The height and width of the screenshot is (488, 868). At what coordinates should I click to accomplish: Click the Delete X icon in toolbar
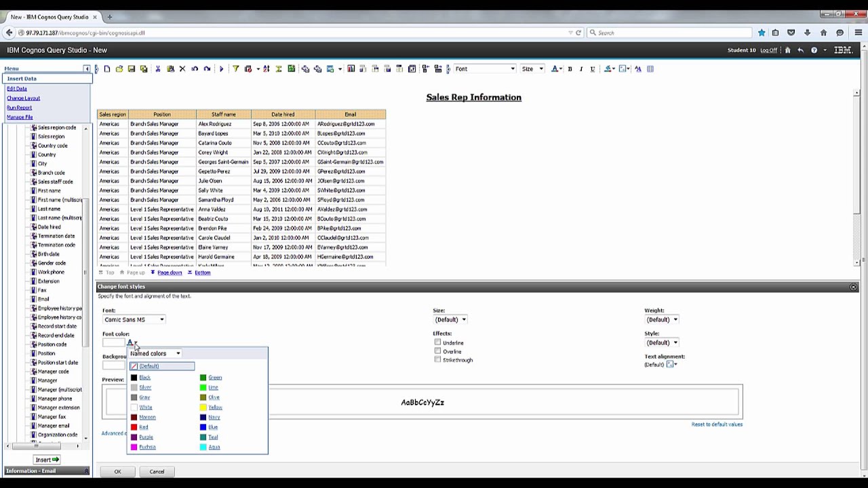point(182,68)
